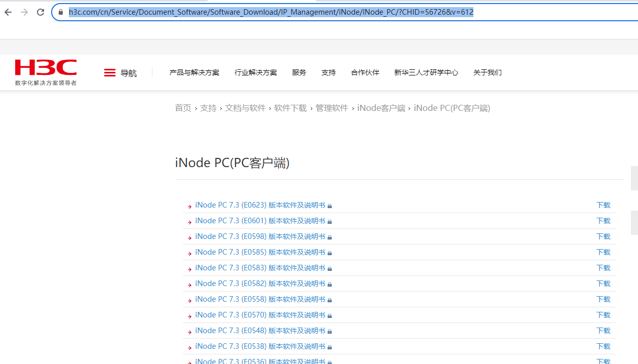The height and width of the screenshot is (364, 638).
Task: Open iNode PC 7.3 (E0548) 版本软件及说明书
Action: tap(260, 331)
